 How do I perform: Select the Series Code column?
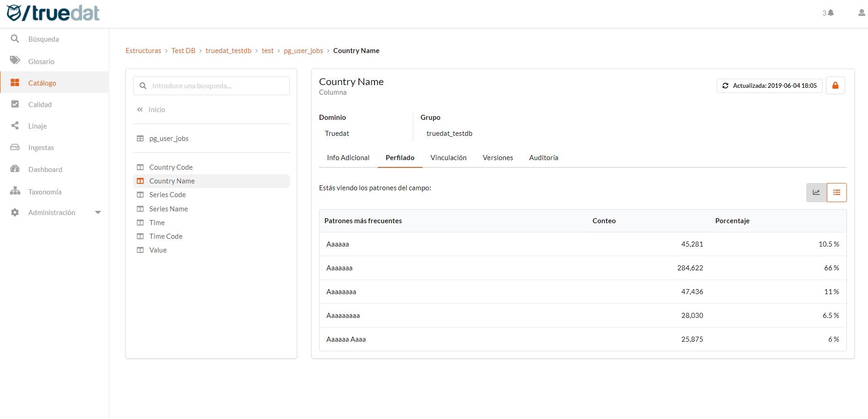tap(167, 195)
